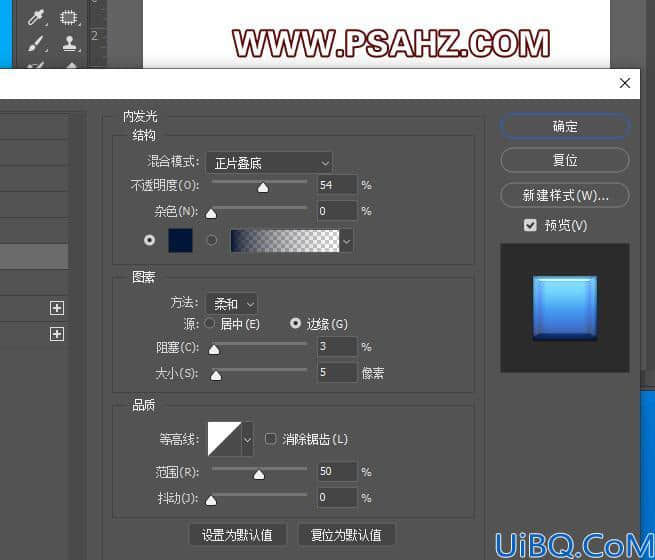Click lower plus icon in styles list
The height and width of the screenshot is (560, 655).
57,334
